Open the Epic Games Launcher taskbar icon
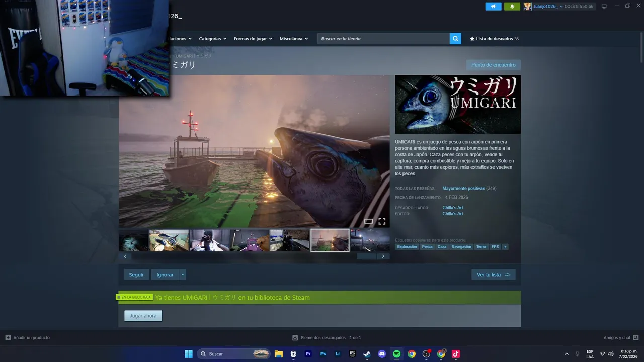 coord(352,354)
